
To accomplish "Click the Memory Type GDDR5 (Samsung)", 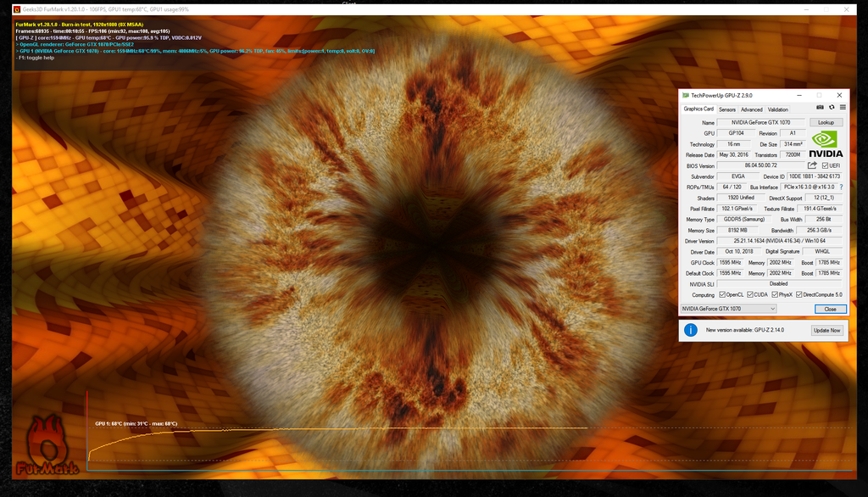I will pos(744,220).
